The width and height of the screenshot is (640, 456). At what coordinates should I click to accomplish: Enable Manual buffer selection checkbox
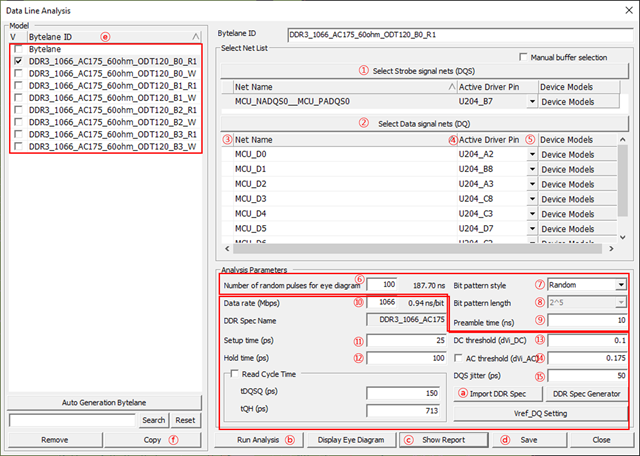(x=523, y=58)
